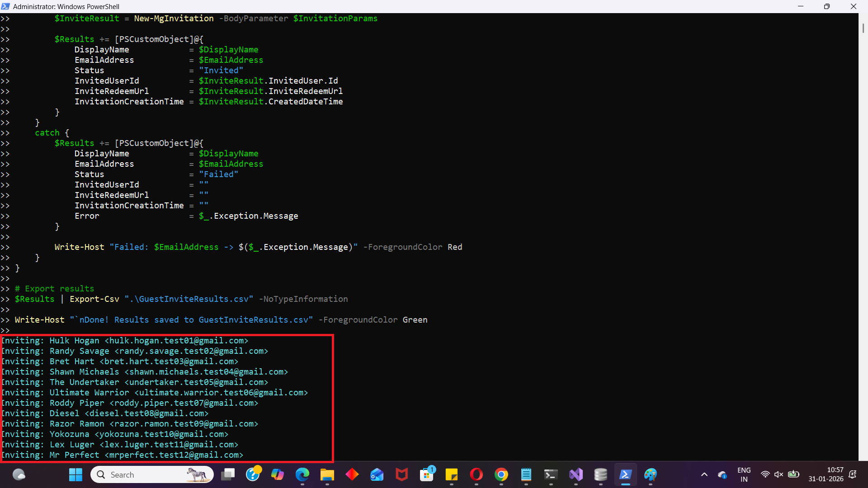Toggle the muted volume icon
This screenshot has height=488, width=868.
pyautogui.click(x=778, y=474)
